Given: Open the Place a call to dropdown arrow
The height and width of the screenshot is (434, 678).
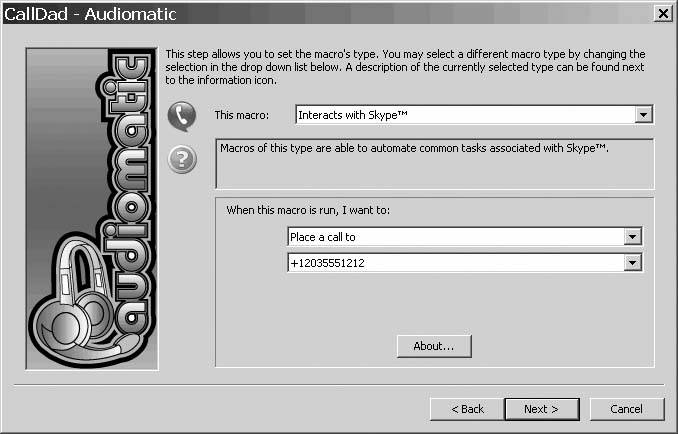Looking at the screenshot, I should (632, 237).
